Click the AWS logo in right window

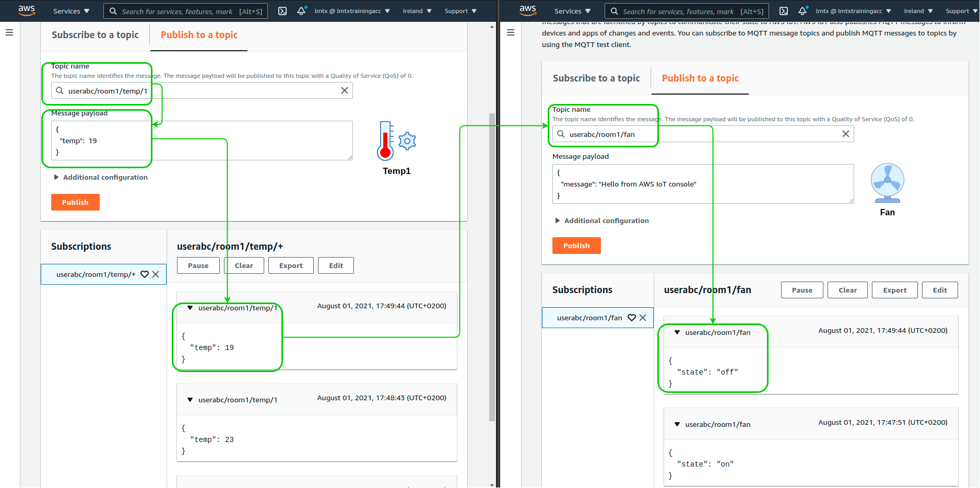click(528, 10)
